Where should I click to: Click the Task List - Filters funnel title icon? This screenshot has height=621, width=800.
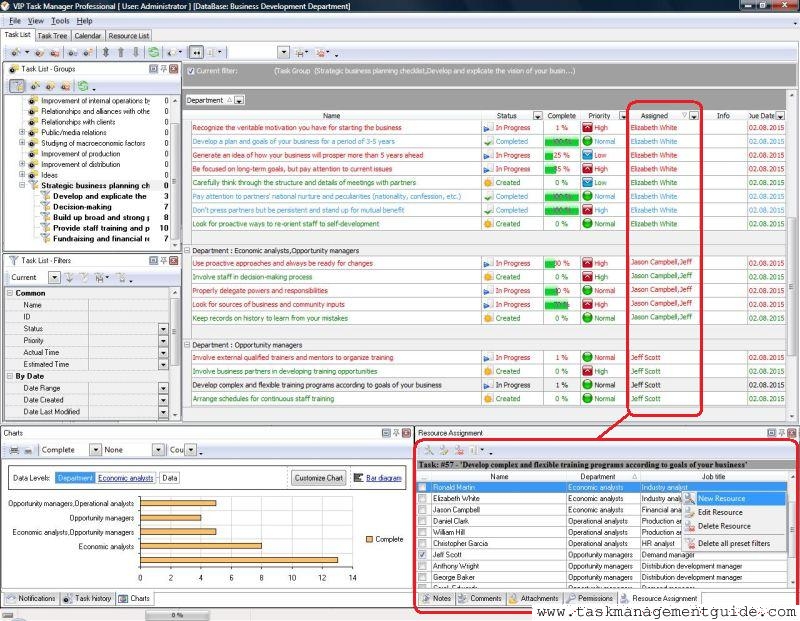pyautogui.click(x=14, y=260)
